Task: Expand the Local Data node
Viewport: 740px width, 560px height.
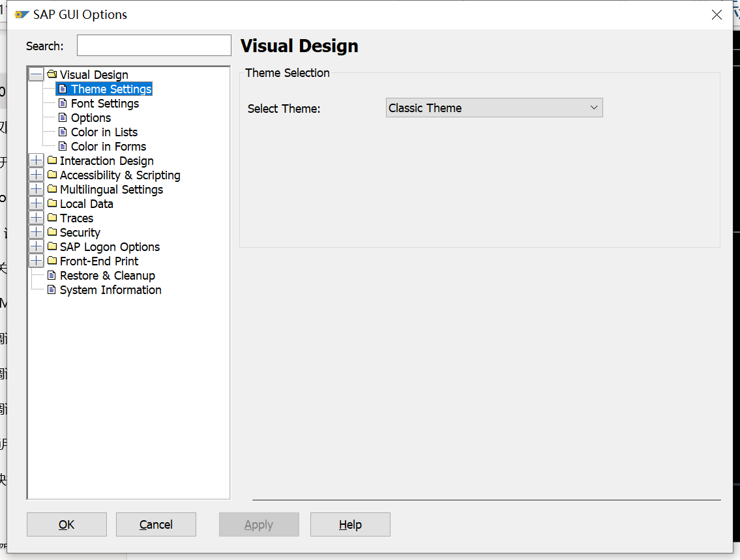Action: coord(37,204)
